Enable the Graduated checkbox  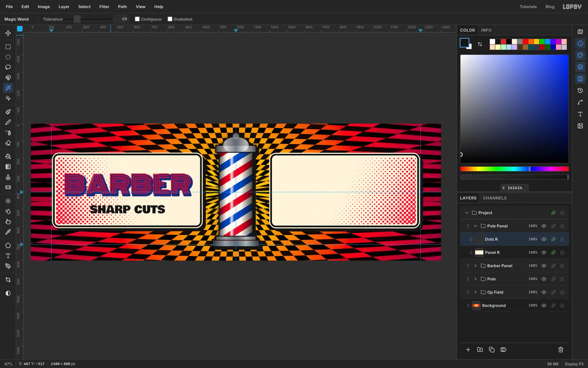click(170, 19)
